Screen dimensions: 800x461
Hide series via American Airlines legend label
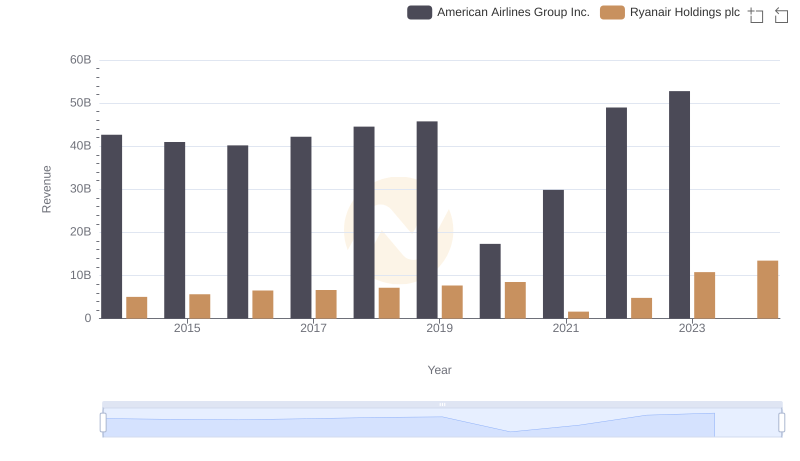pos(513,12)
